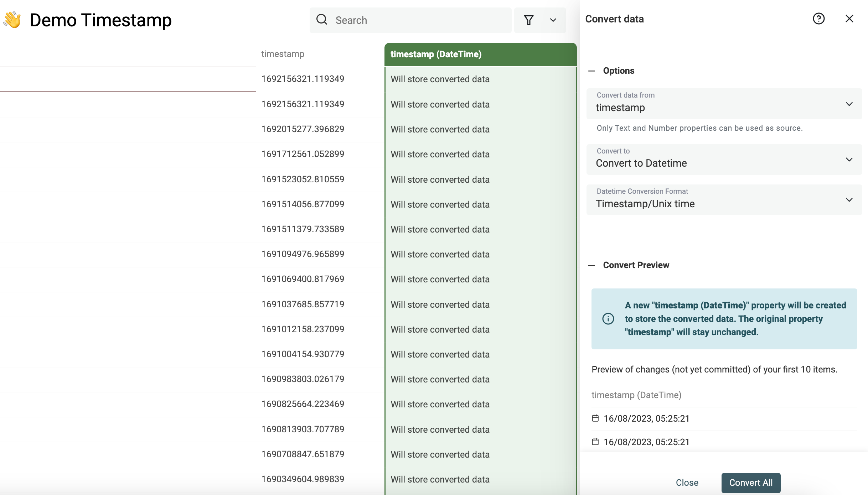868x495 pixels.
Task: Click the calendar icon beside the second preview date
Action: (x=595, y=442)
